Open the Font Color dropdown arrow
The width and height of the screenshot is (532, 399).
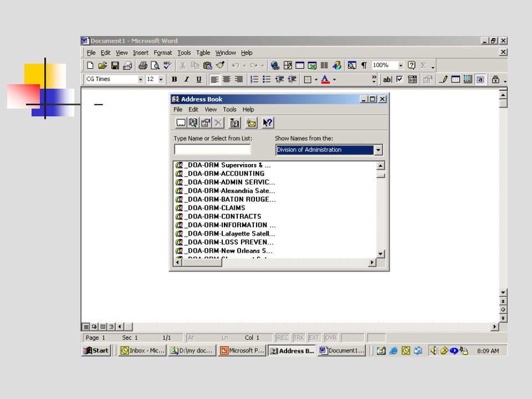coord(335,79)
